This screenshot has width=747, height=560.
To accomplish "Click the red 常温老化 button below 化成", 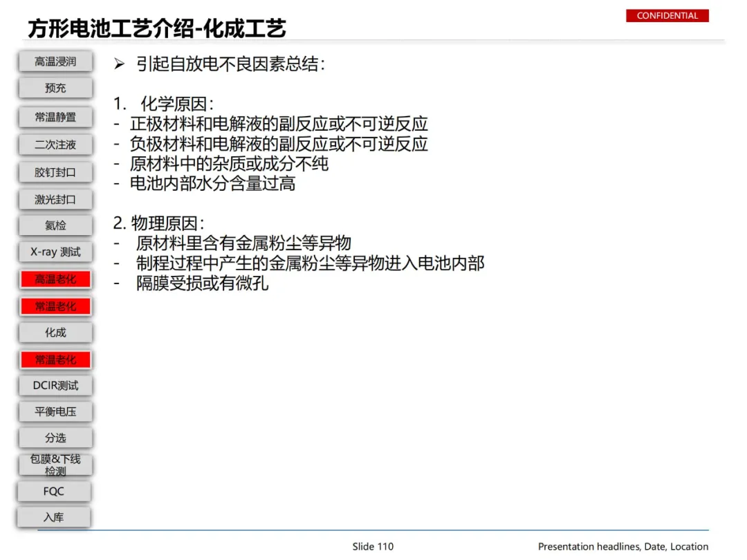I will click(55, 360).
